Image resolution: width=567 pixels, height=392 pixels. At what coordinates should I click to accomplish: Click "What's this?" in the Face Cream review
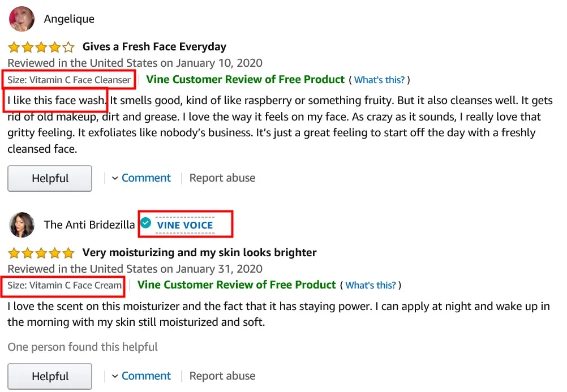pyautogui.click(x=371, y=286)
